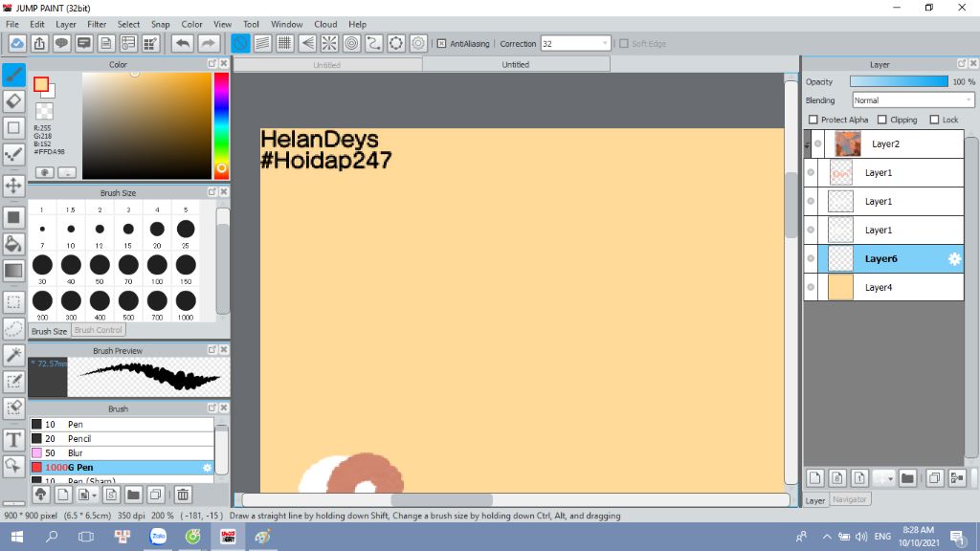This screenshot has width=980, height=551.
Task: Select the Bucket tool
Action: 13,244
